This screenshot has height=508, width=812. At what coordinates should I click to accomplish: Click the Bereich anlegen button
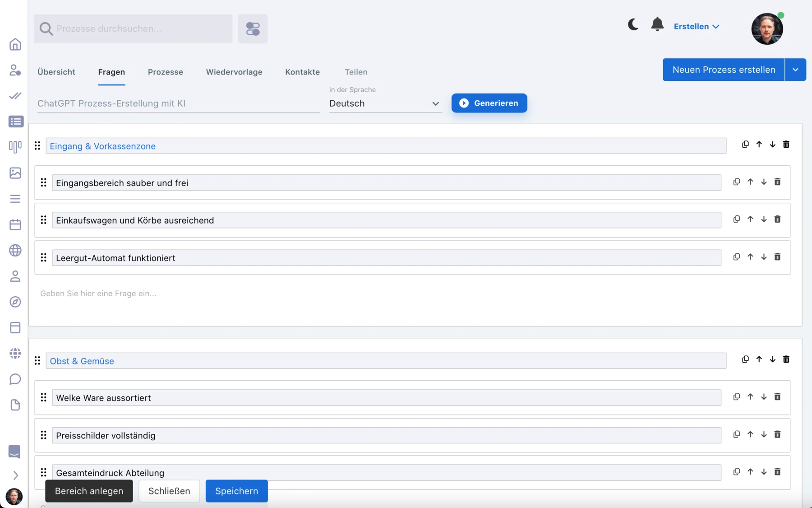(89, 491)
